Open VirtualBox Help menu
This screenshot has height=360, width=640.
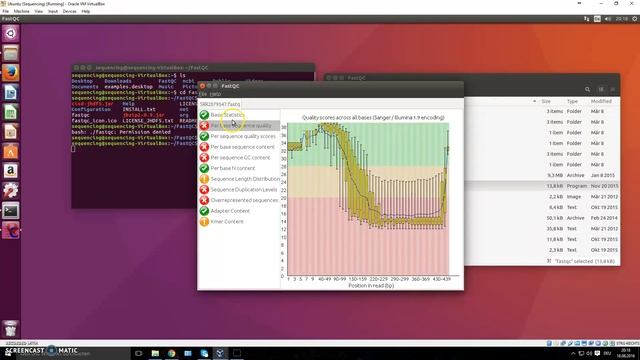86,11
